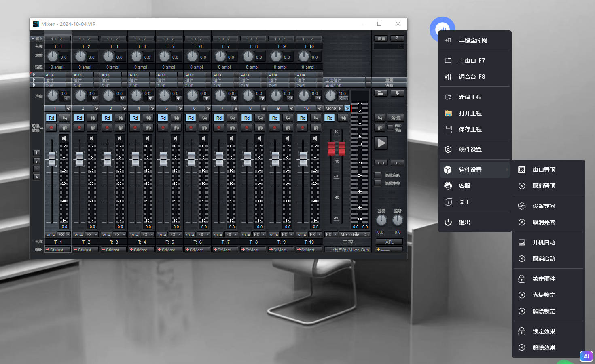This screenshot has width=595, height=364.
Task: Click the 开机启动 startup icon
Action: pyautogui.click(x=522, y=242)
